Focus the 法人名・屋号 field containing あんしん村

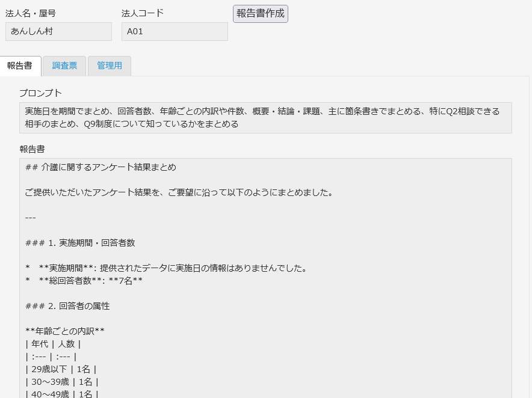[x=58, y=31]
